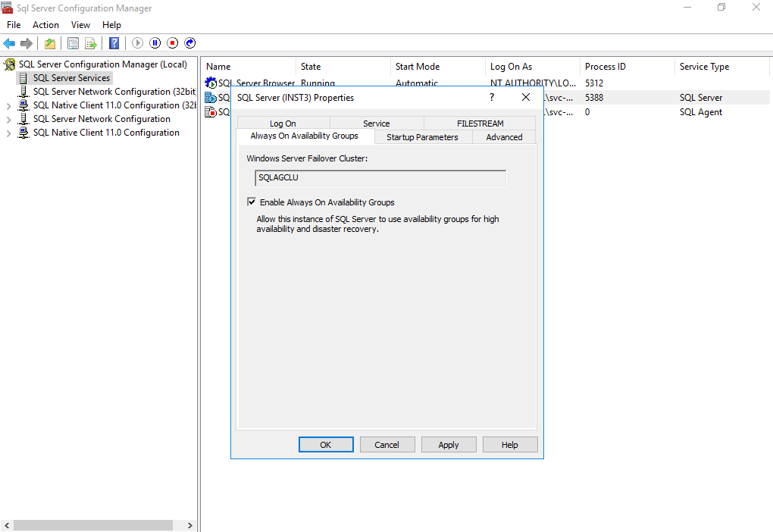The width and height of the screenshot is (773, 532).
Task: Sort the list by the Name column header
Action: [248, 67]
